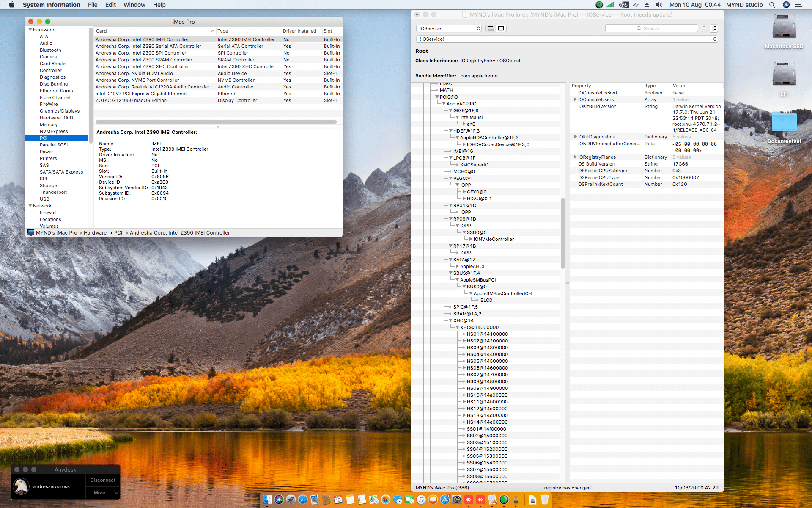Expand the IOKitDiagnostics dictionary
Screen dimensions: 812x508
coord(575,137)
